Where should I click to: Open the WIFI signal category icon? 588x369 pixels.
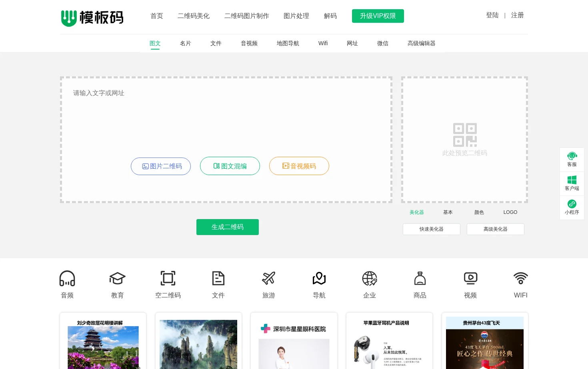point(521,278)
